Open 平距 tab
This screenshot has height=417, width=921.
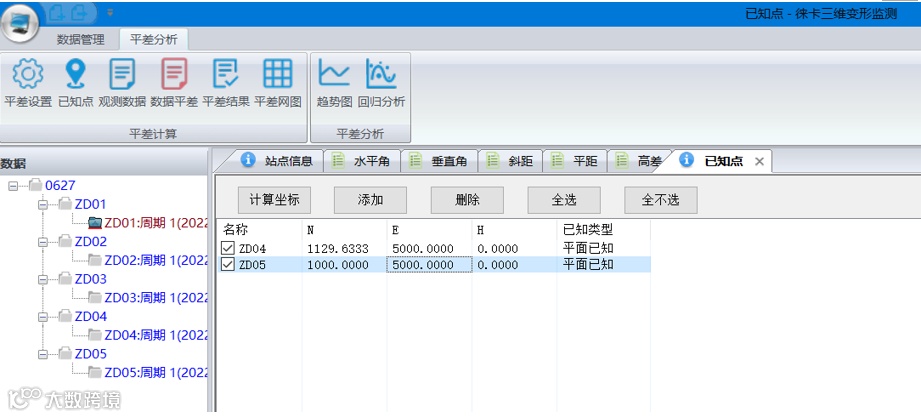click(576, 161)
